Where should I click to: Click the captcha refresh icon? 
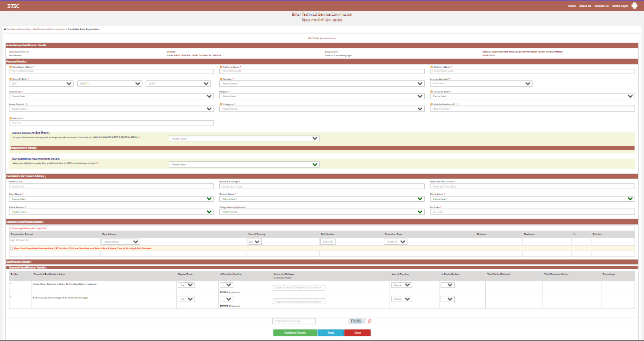tap(370, 321)
